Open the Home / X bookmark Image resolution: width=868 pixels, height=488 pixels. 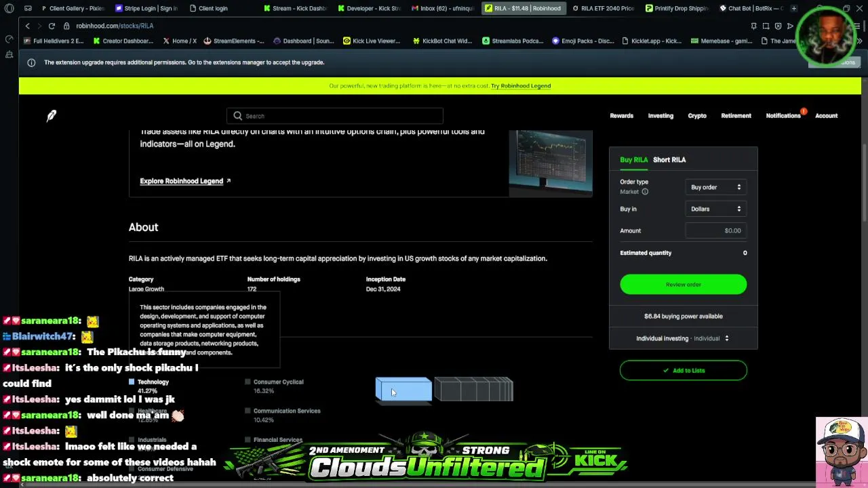(x=180, y=41)
